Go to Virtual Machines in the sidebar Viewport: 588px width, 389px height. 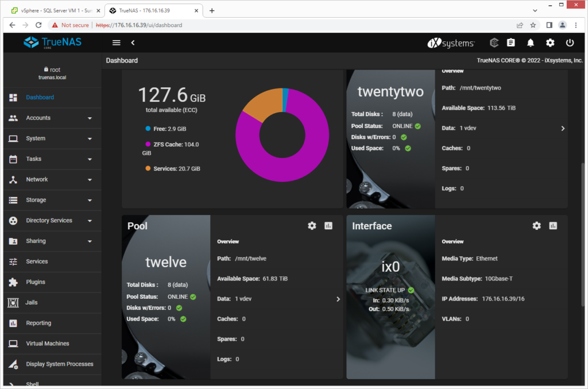point(47,344)
